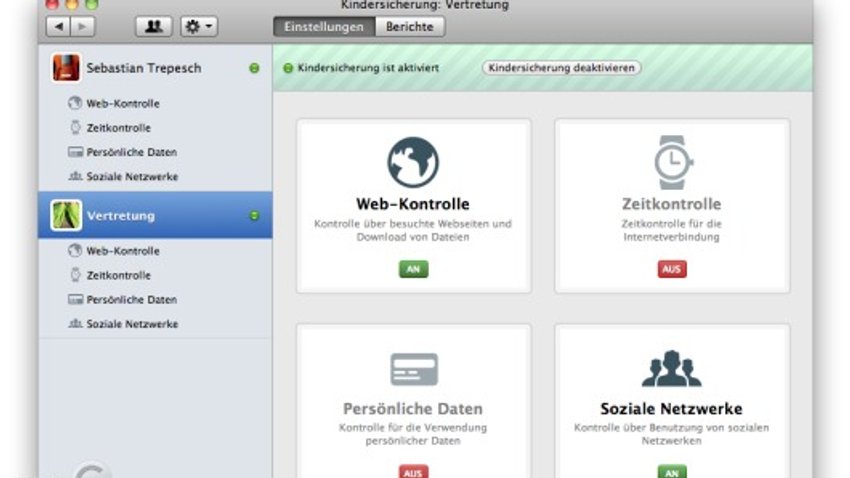Image resolution: width=850 pixels, height=478 pixels.
Task: Click the Vertretung avatar picture
Action: [66, 215]
